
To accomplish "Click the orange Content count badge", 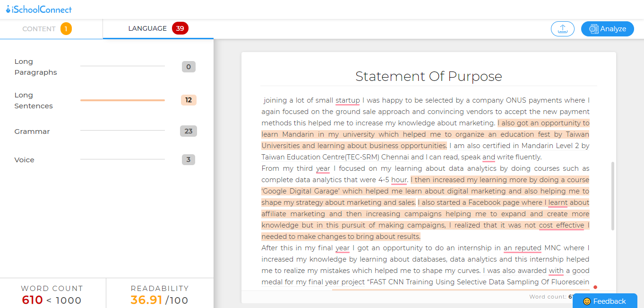I will pos(66,29).
